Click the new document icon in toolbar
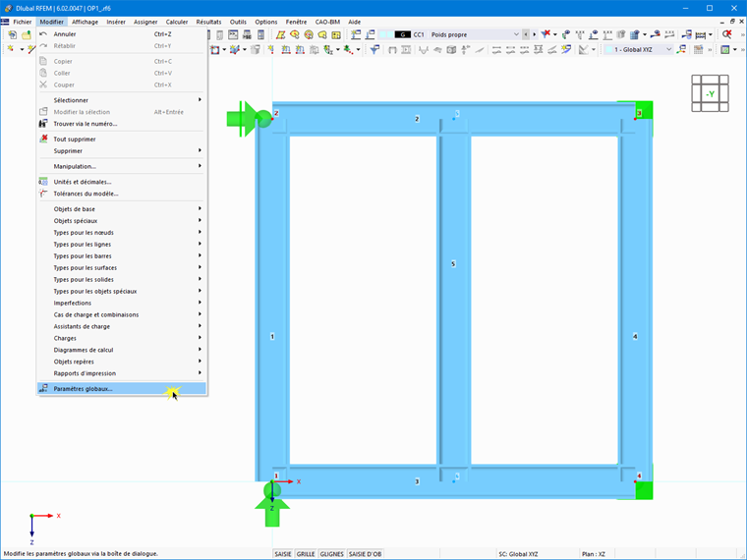Screen dimensions: 747x560 click(x=13, y=34)
